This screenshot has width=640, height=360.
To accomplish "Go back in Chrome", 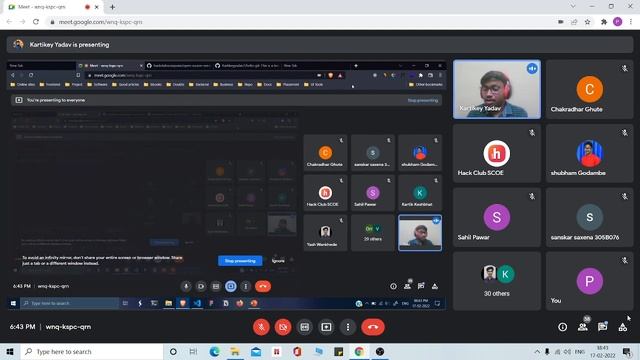I will tap(9, 22).
